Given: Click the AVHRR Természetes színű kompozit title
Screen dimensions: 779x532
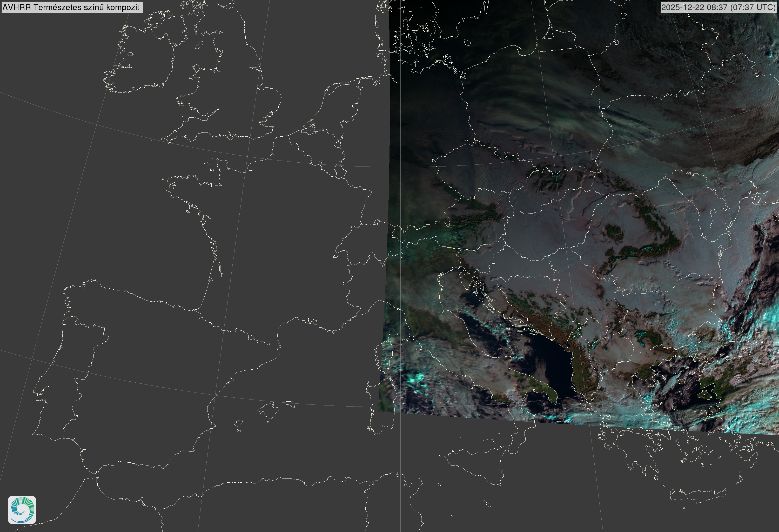Looking at the screenshot, I should click(x=72, y=7).
